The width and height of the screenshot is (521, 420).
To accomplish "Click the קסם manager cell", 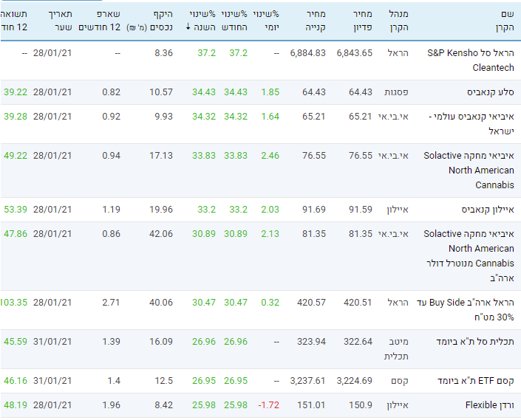I will [400, 381].
